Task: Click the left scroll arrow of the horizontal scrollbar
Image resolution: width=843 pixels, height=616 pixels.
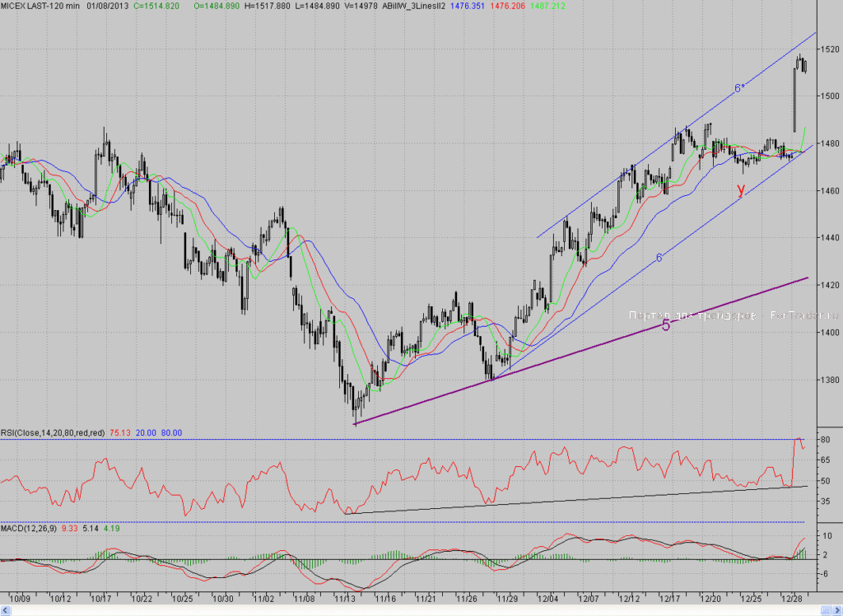Action: tap(6, 609)
